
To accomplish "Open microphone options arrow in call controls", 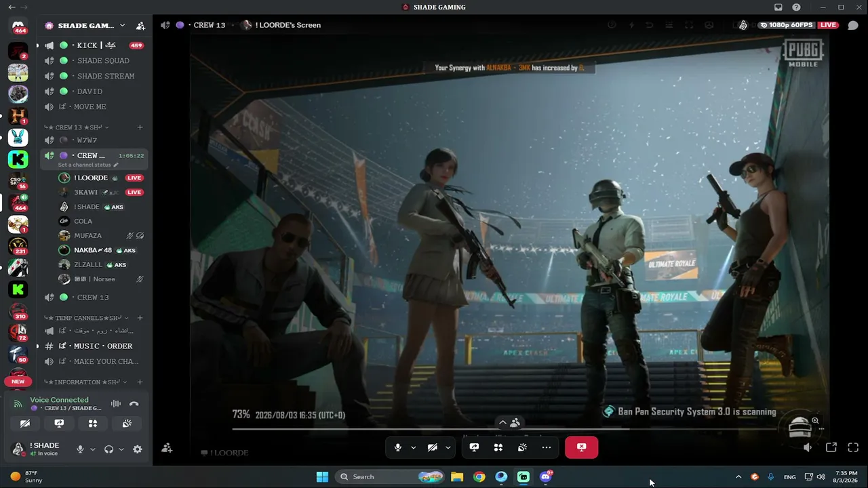I will pos(414,447).
